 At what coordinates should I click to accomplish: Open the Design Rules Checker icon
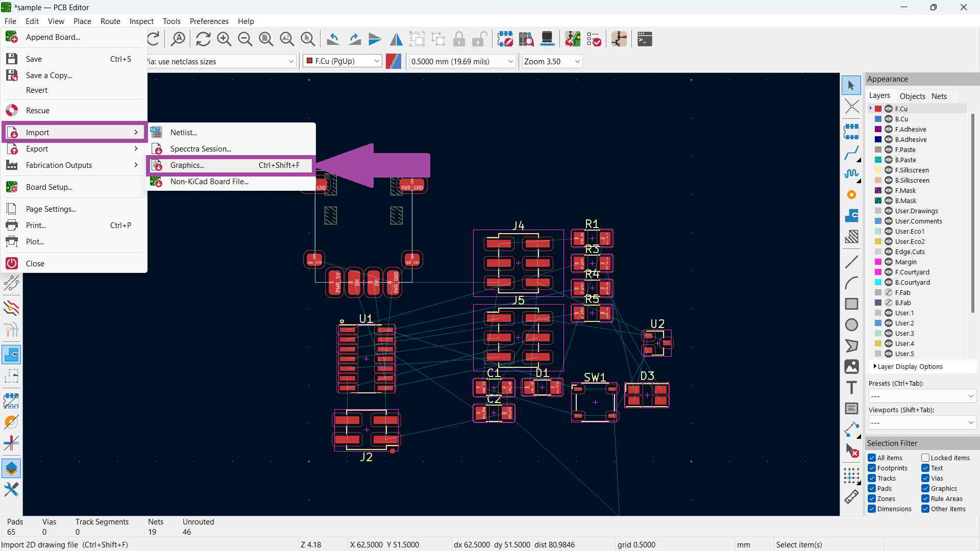[594, 39]
